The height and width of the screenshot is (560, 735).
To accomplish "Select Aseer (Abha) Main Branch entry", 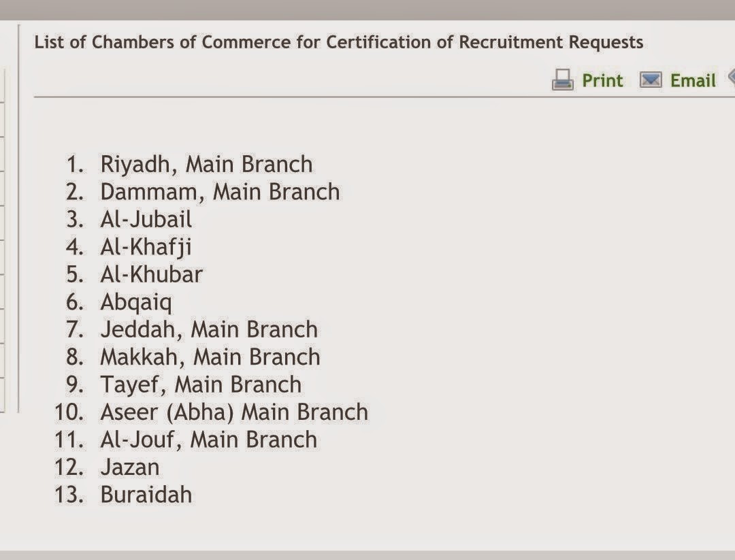I will click(x=234, y=412).
